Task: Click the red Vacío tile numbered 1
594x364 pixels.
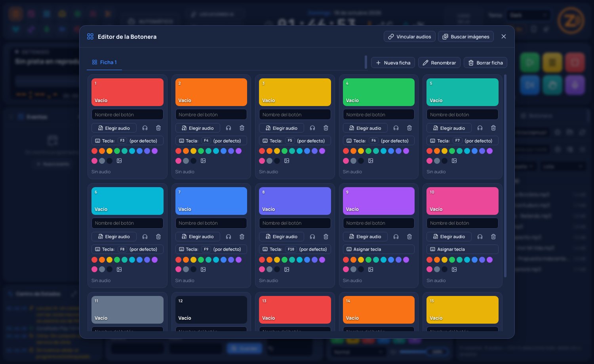Action: tap(128, 92)
